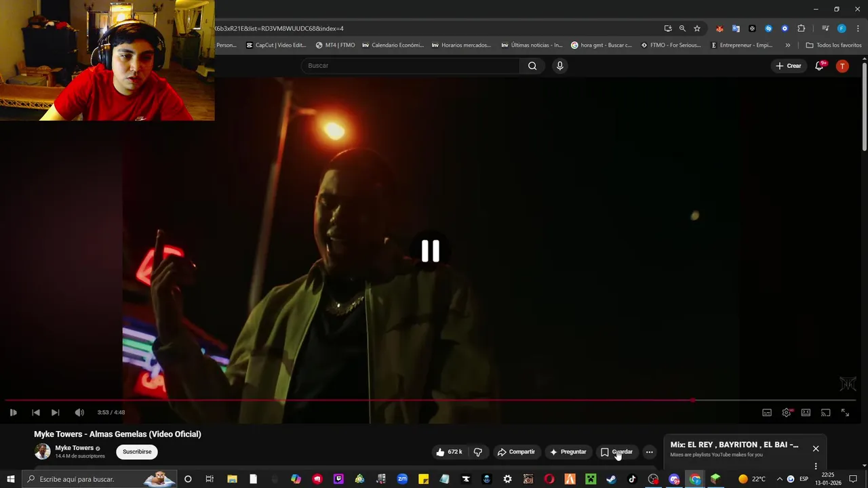Image resolution: width=868 pixels, height=488 pixels.
Task: Toggle the center pause overlay on the video
Action: pyautogui.click(x=431, y=251)
